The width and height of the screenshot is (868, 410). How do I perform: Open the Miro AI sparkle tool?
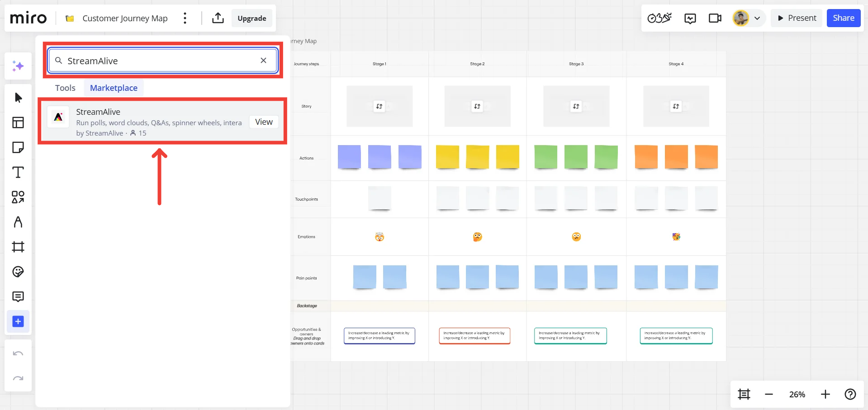[x=18, y=66]
